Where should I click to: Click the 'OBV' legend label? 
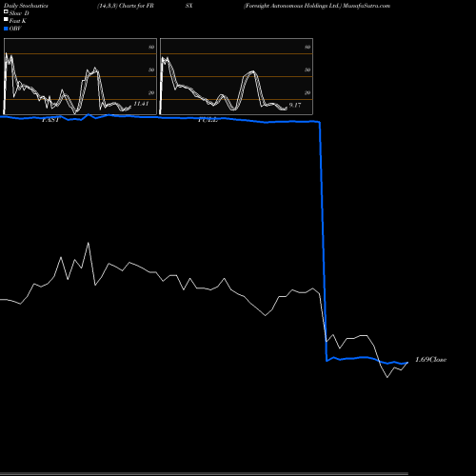(x=15, y=29)
